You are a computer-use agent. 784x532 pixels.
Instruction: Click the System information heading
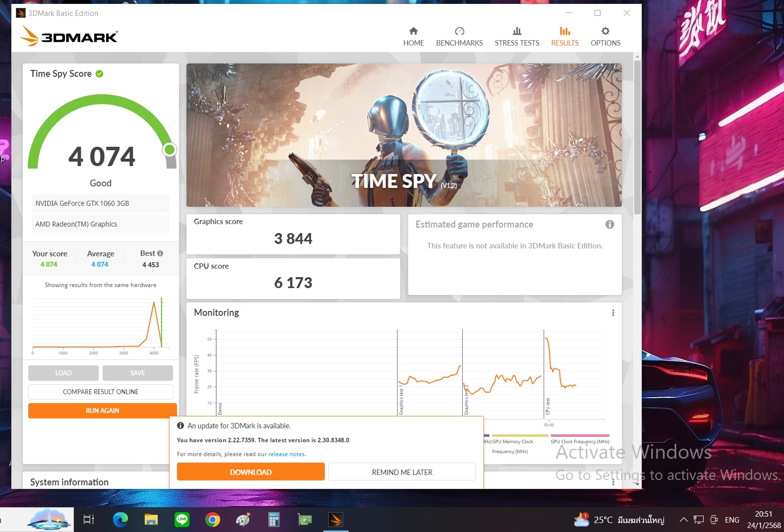(69, 482)
